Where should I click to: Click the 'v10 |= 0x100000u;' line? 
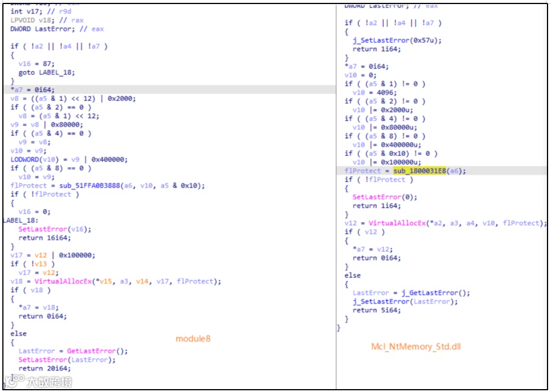387,162
